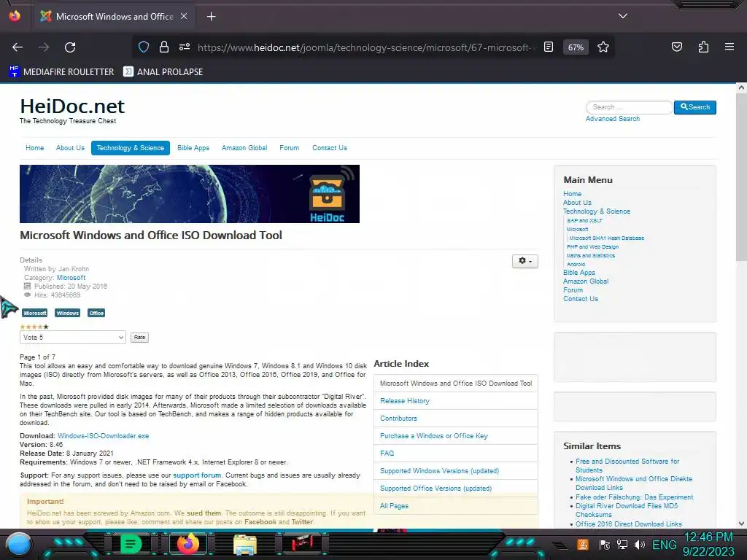This screenshot has height=560, width=747.
Task: List all tabs dropdown chevron
Action: tap(623, 16)
